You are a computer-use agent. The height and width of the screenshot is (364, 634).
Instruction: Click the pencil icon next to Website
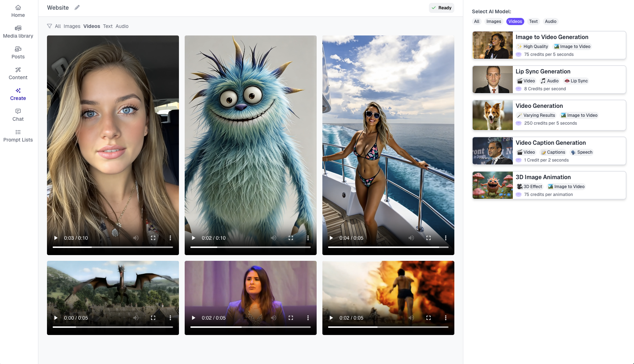coord(77,8)
